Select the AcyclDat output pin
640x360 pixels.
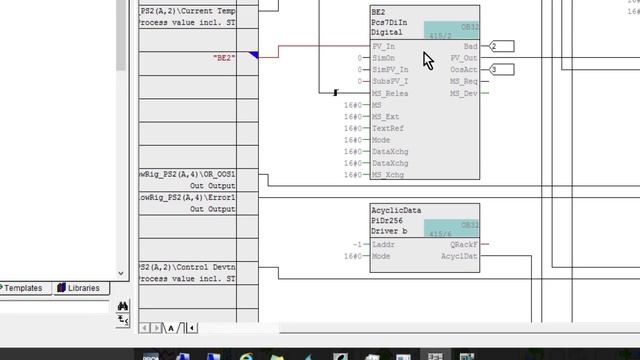(460, 256)
